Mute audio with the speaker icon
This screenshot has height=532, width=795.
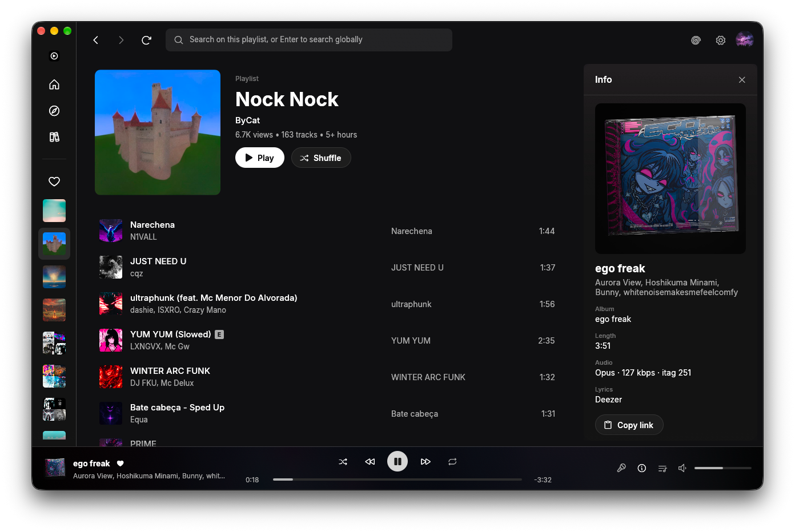[x=682, y=468]
